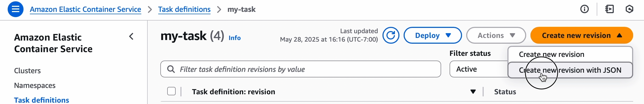Image resolution: width=644 pixels, height=104 pixels.
Task: Click the search magnifier icon
Action: (171, 69)
